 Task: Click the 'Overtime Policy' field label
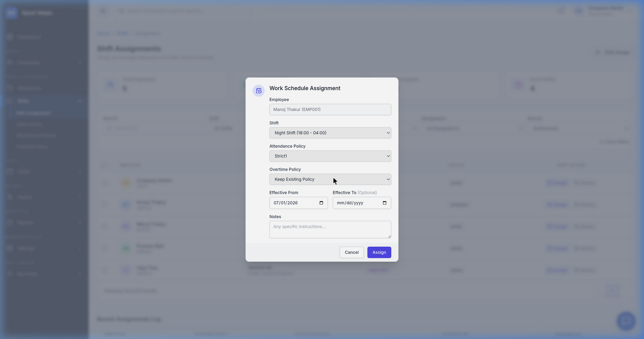285,169
